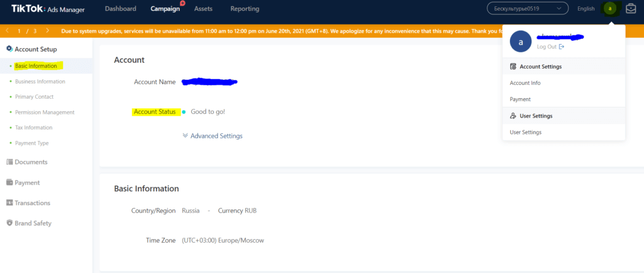Expand Advanced Settings section
644x273 pixels.
212,136
